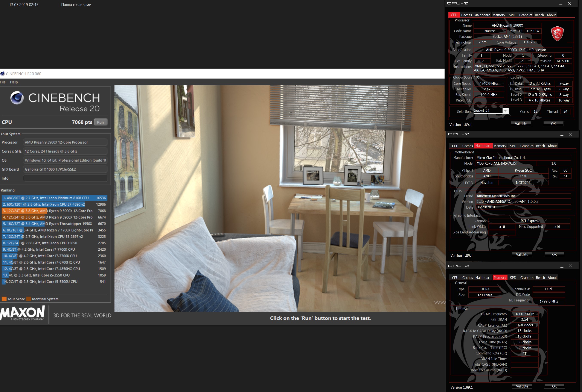Screen dimensions: 582x392
Task: Select ranking row i5-5300U
Action: pos(54,282)
